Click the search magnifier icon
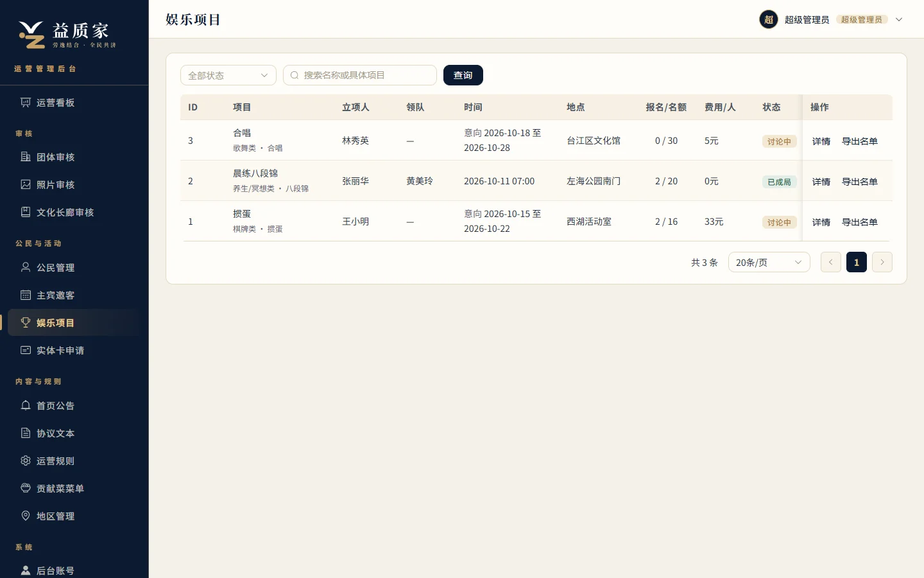The image size is (924, 578). pyautogui.click(x=295, y=75)
